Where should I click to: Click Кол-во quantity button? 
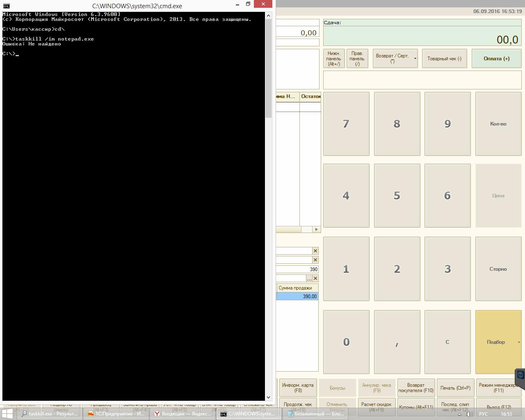[x=498, y=124]
